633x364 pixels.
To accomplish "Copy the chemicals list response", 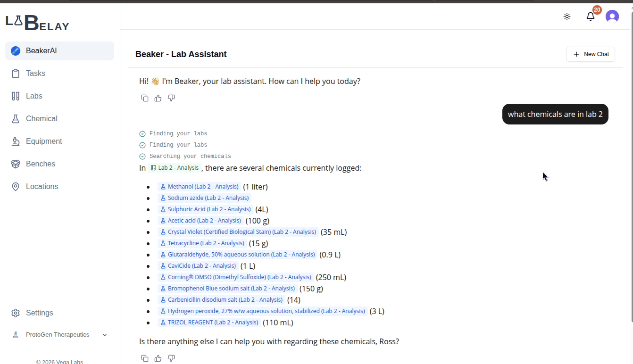I will (145, 358).
